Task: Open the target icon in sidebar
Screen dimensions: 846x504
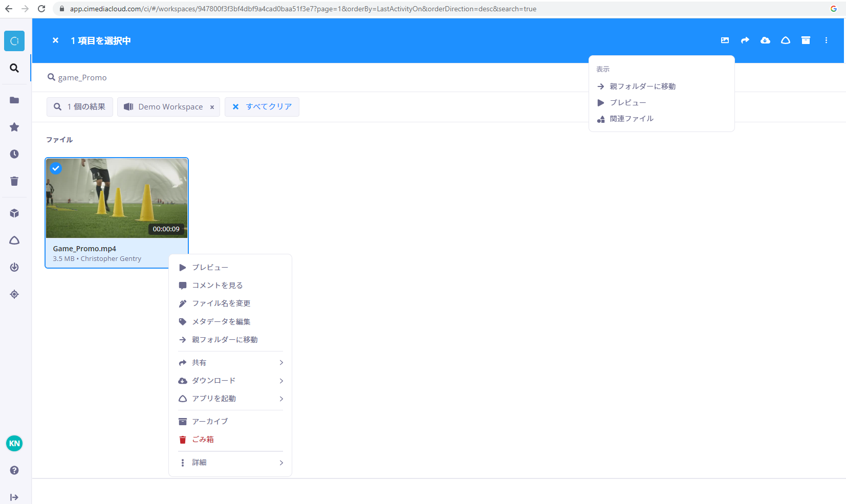Action: click(x=14, y=294)
